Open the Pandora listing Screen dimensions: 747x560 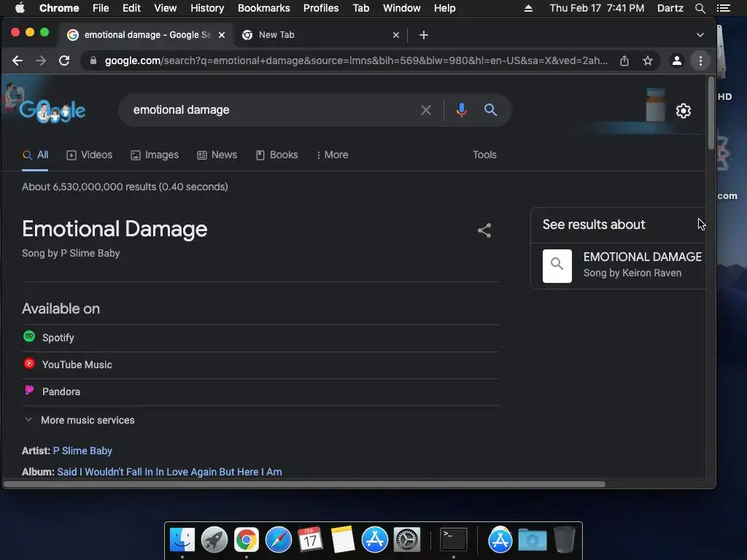point(260,392)
